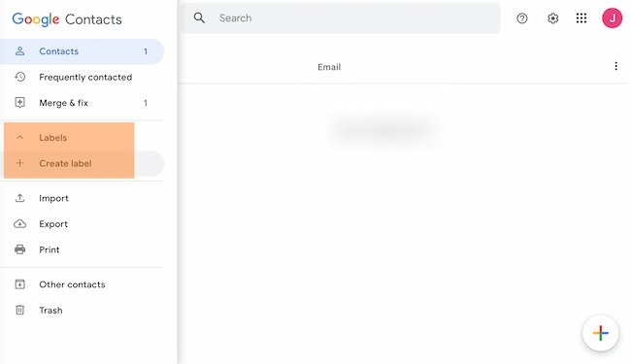Focus the Search contacts field

(x=341, y=18)
